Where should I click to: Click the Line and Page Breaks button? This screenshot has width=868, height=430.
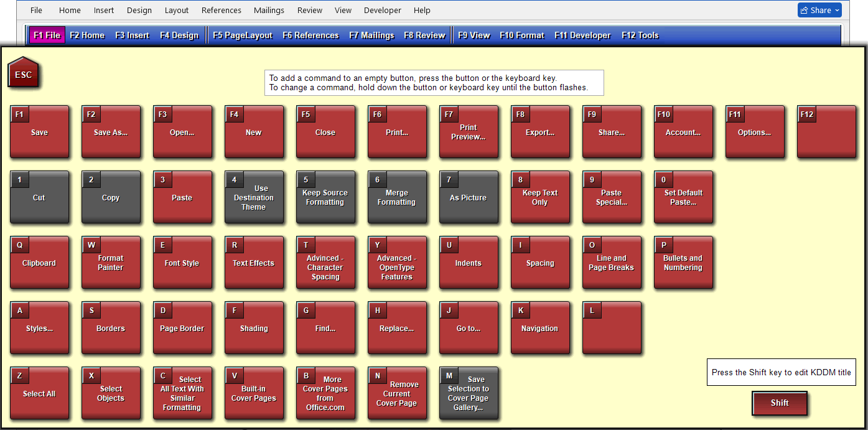612,263
